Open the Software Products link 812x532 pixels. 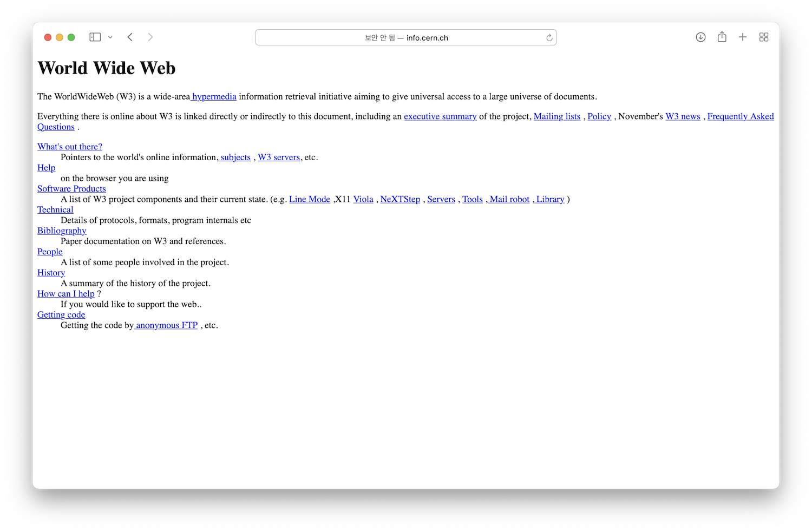pos(71,189)
